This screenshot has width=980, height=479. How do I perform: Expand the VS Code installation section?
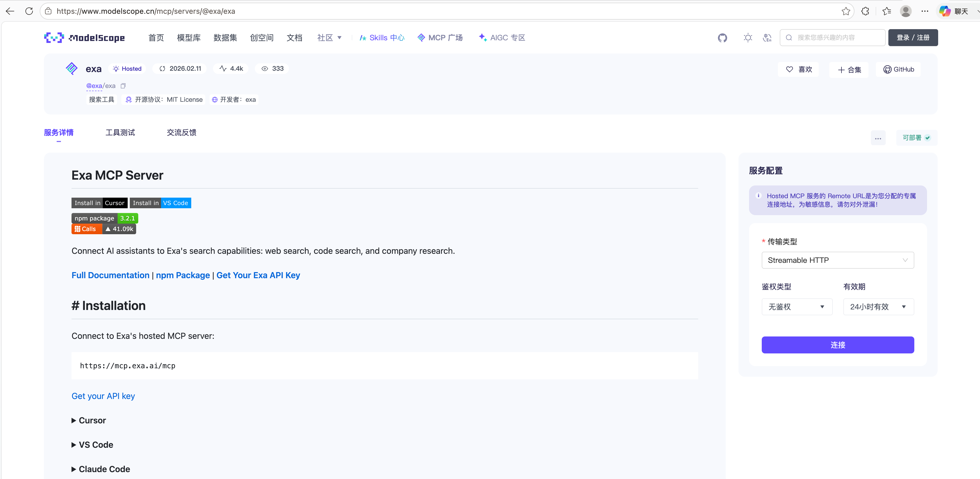pyautogui.click(x=92, y=445)
